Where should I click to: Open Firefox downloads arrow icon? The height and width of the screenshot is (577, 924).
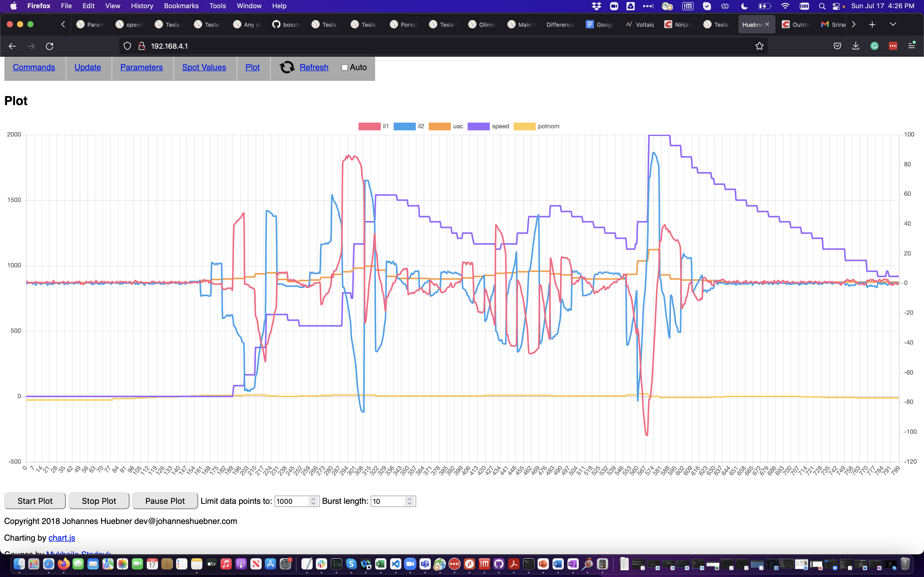click(x=856, y=46)
